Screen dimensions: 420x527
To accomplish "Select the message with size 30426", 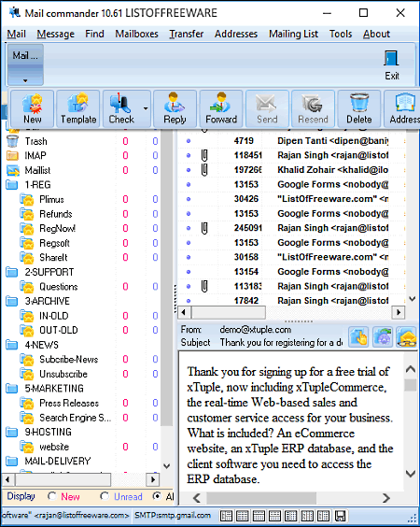I will coord(291,199).
